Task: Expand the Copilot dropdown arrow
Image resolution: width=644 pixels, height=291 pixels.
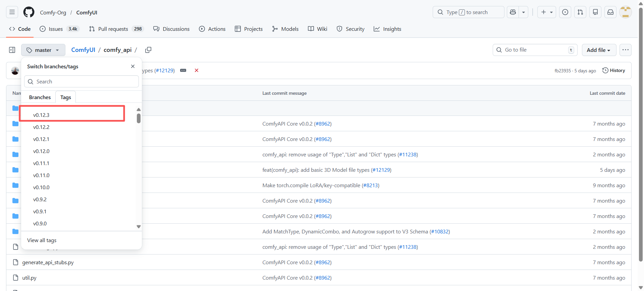Action: click(x=523, y=12)
